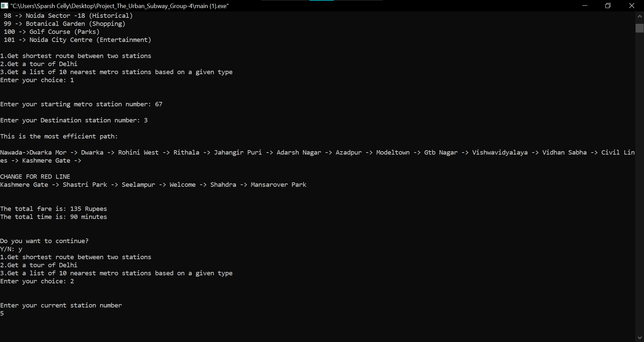Click 'Jahangir Puri' in the route

point(238,153)
